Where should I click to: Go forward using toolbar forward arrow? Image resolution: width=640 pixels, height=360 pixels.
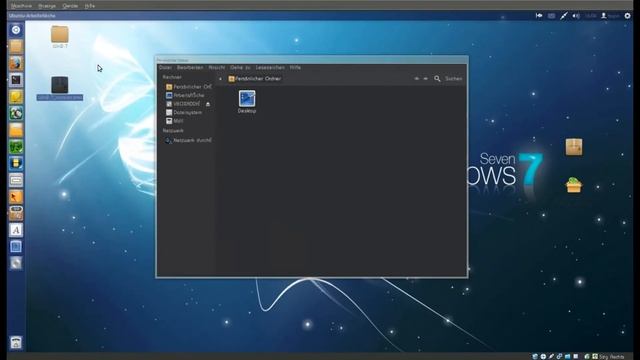[x=425, y=78]
